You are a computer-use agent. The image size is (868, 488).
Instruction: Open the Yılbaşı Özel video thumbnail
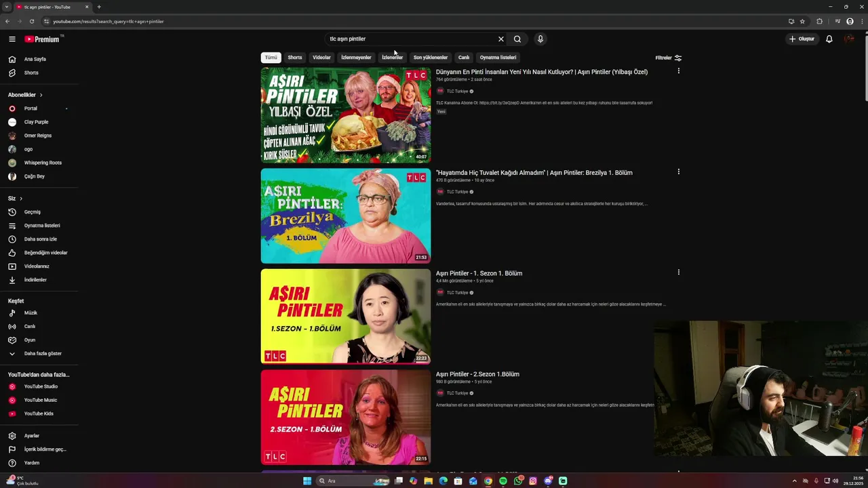pyautogui.click(x=346, y=115)
